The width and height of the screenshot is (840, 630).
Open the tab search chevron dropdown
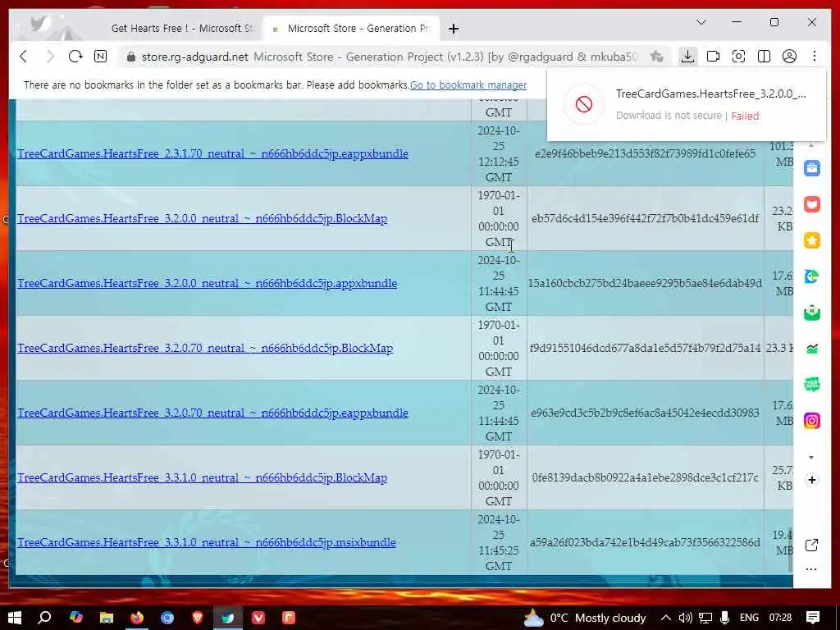(701, 22)
